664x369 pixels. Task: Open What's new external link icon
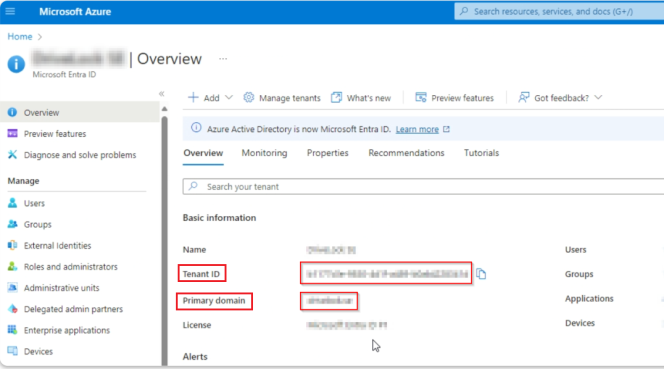point(336,97)
